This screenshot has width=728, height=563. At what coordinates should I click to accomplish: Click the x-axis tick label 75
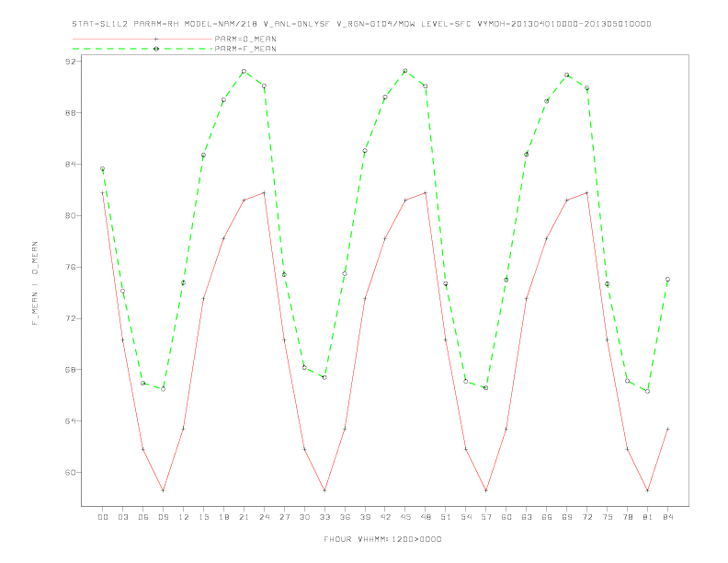coord(608,517)
